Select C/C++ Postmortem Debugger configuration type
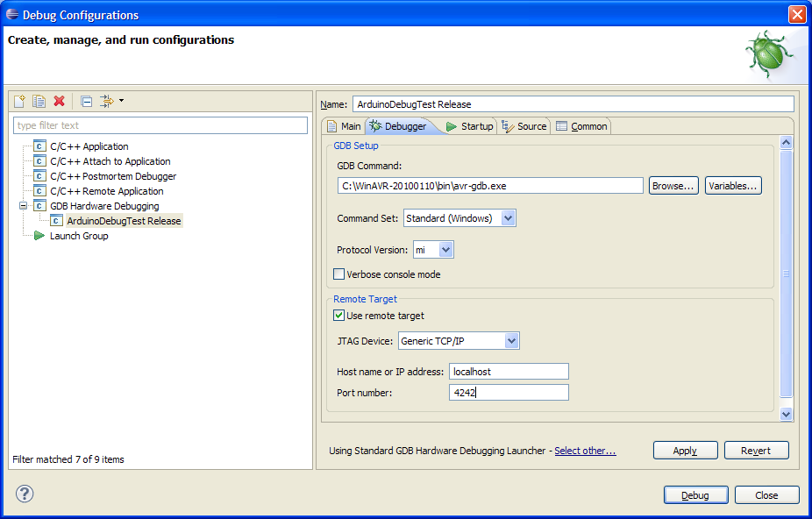 click(x=112, y=176)
